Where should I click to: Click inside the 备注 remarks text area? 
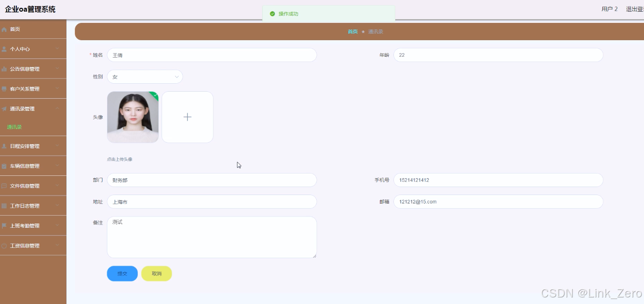tap(211, 236)
